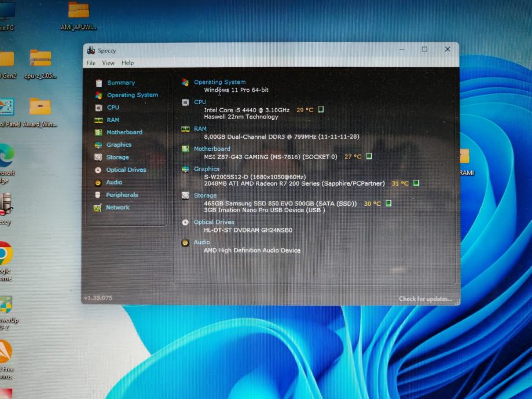
Task: Open the View menu
Action: [x=108, y=63]
